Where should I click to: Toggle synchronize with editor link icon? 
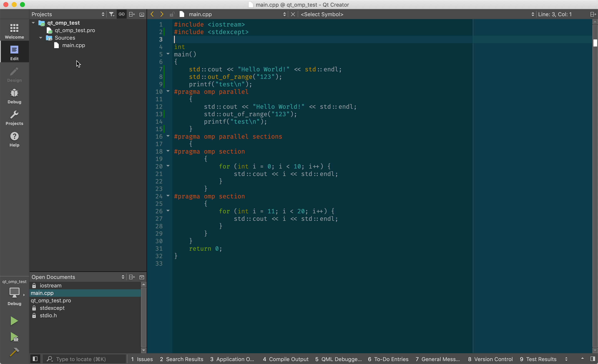click(x=122, y=14)
